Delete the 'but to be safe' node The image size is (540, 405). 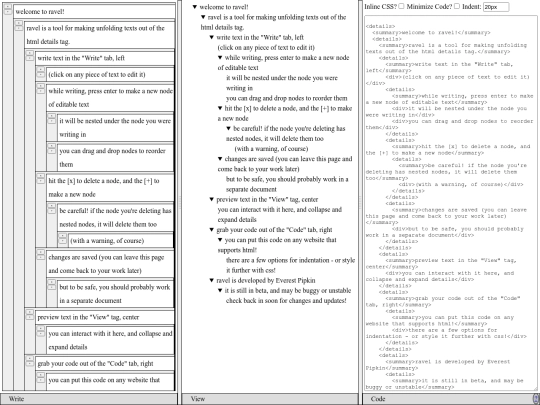point(52,282)
